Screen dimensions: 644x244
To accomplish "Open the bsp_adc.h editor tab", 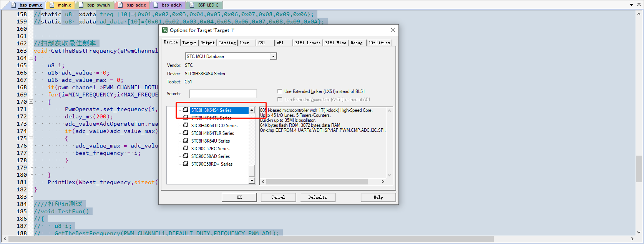I will tap(168, 5).
